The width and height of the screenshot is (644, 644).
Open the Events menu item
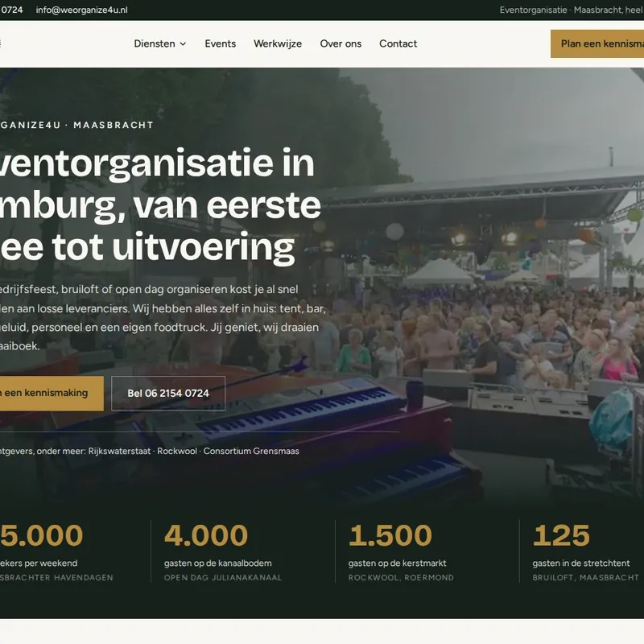point(220,43)
